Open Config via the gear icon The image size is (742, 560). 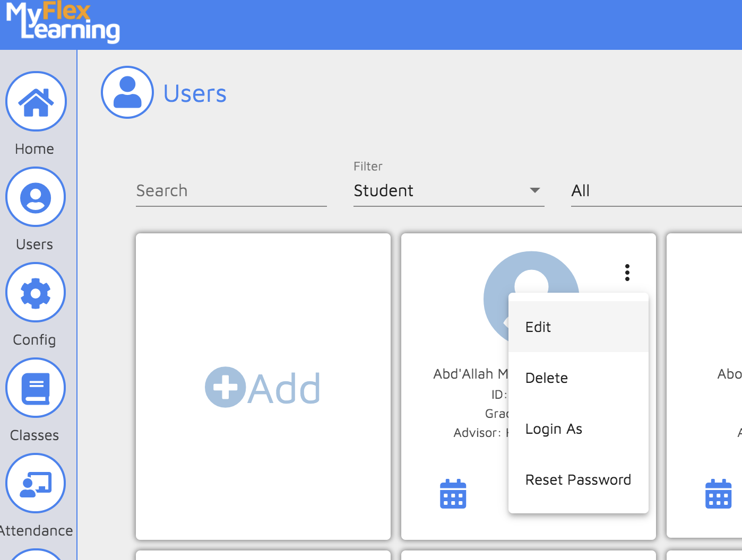coord(35,292)
